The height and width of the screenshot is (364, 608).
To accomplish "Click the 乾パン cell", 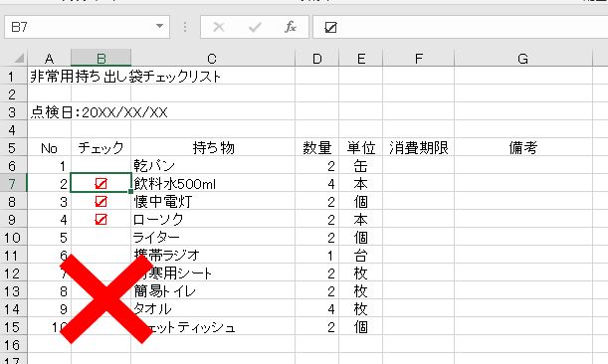I will click(213, 166).
